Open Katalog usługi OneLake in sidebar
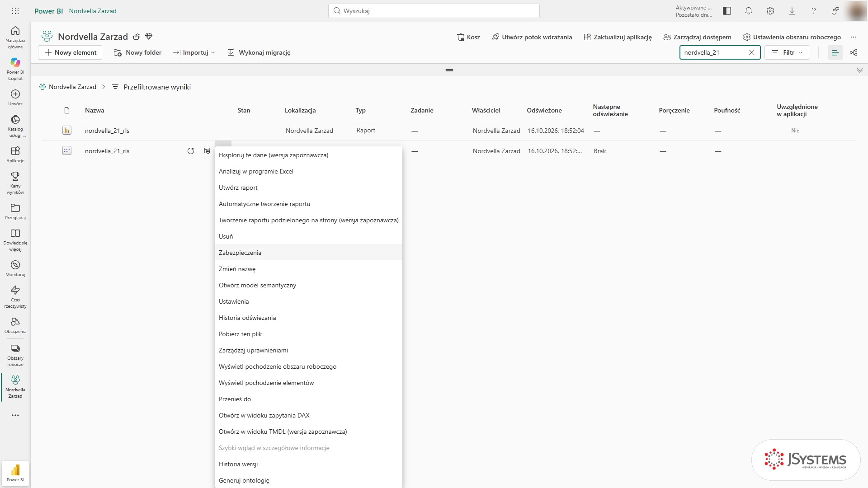 pyautogui.click(x=15, y=126)
